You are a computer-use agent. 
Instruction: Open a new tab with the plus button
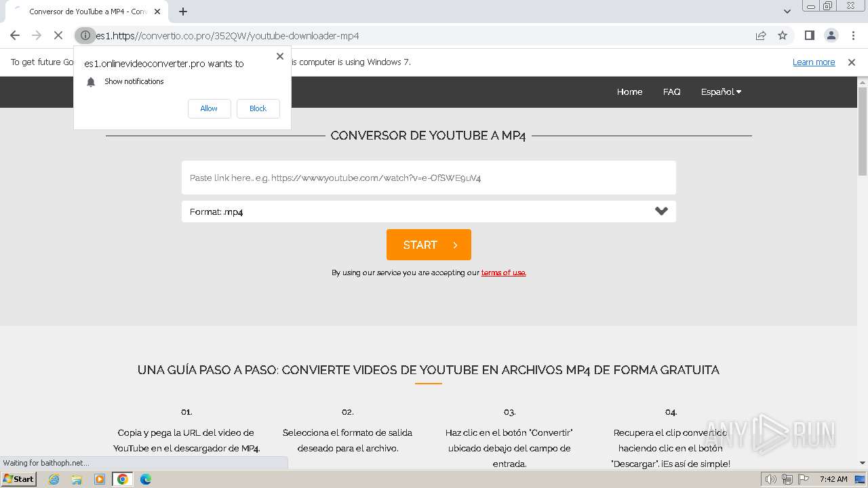183,12
